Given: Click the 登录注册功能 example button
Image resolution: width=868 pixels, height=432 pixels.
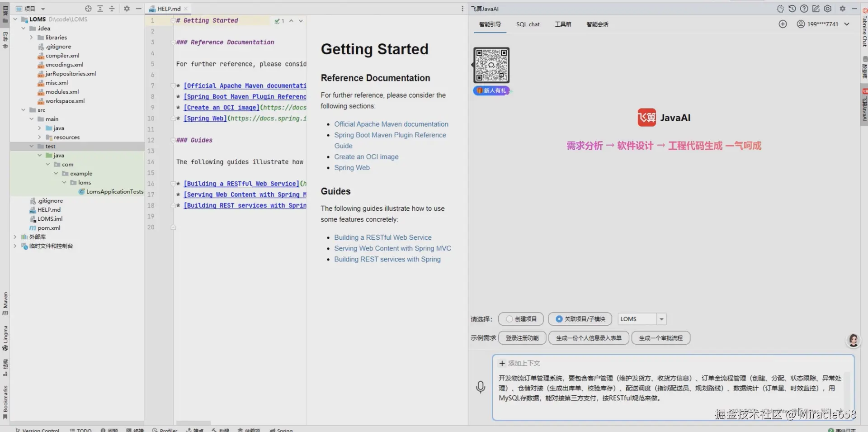Looking at the screenshot, I should coord(522,338).
